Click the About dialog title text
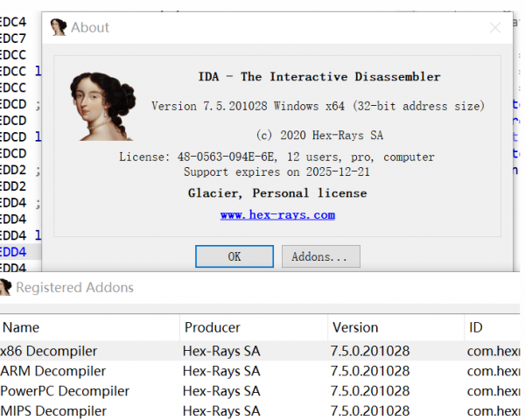This screenshot has height=420, width=525. (x=90, y=27)
